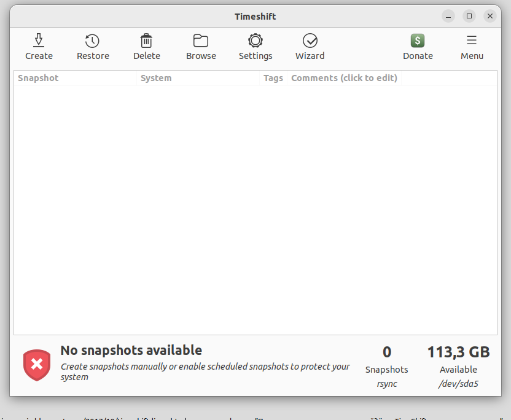Click the rsync mode label

point(387,384)
